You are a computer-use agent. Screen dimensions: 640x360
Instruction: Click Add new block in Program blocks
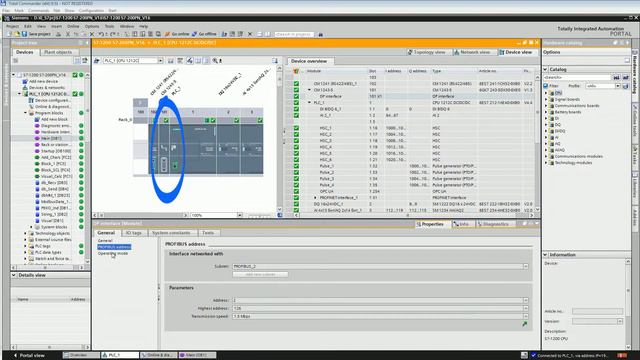click(x=51, y=119)
